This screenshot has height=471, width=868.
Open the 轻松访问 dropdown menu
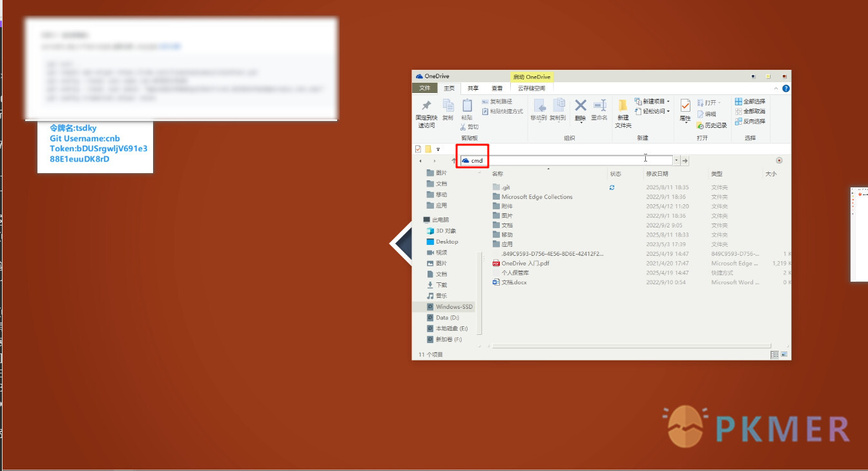click(669, 111)
